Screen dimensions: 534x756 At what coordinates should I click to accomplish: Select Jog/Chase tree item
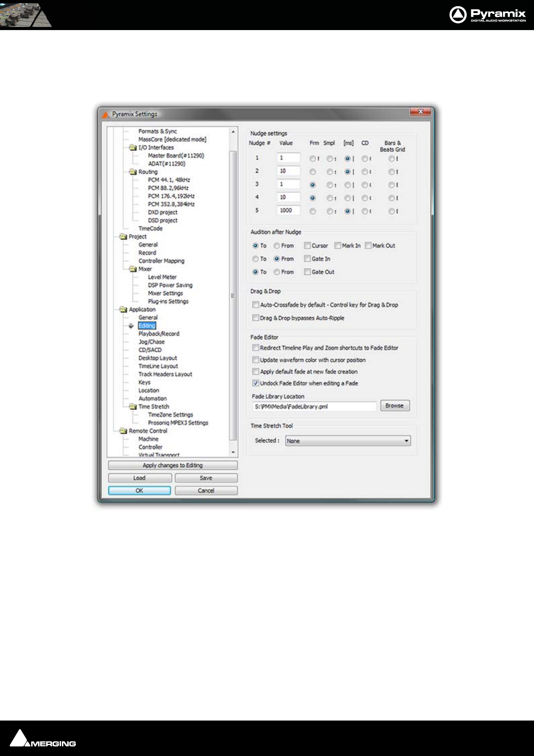click(151, 342)
